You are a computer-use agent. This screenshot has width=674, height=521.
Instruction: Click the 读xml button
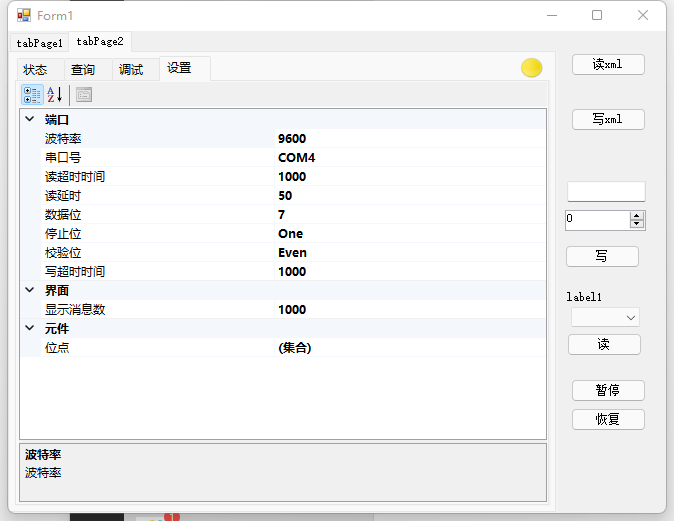pos(608,64)
